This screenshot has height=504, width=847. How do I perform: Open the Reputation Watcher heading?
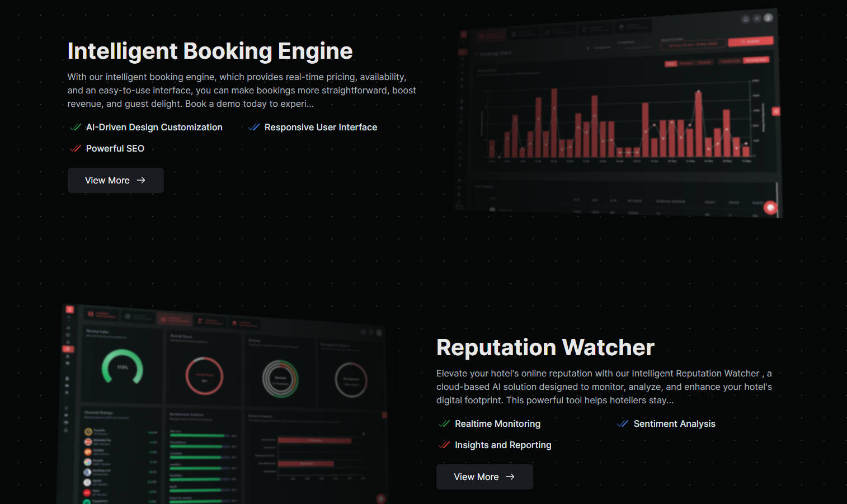tap(545, 347)
